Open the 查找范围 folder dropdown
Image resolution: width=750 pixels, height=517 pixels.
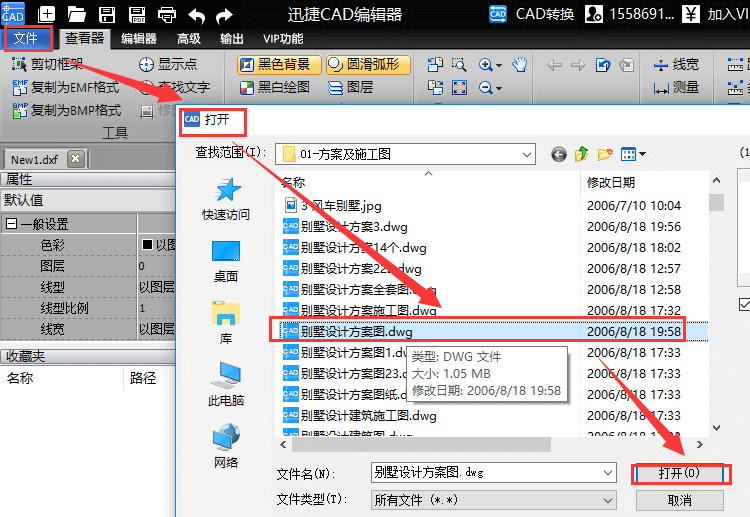[526, 154]
